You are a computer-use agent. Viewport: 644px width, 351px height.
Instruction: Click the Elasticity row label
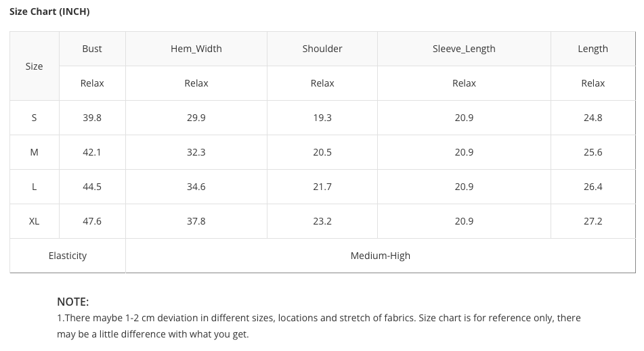coord(68,256)
